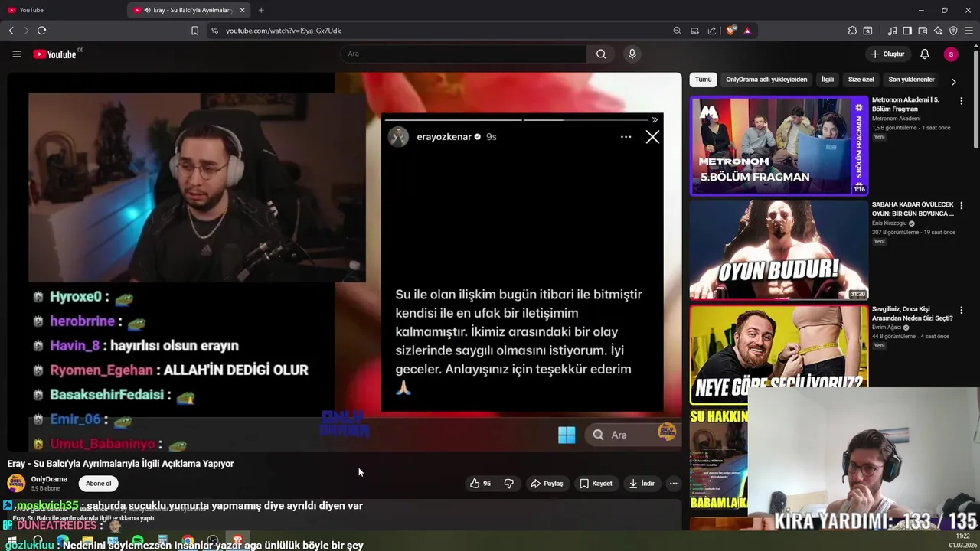Open Brave Shields lion icon
This screenshot has width=980, height=551.
point(730,31)
